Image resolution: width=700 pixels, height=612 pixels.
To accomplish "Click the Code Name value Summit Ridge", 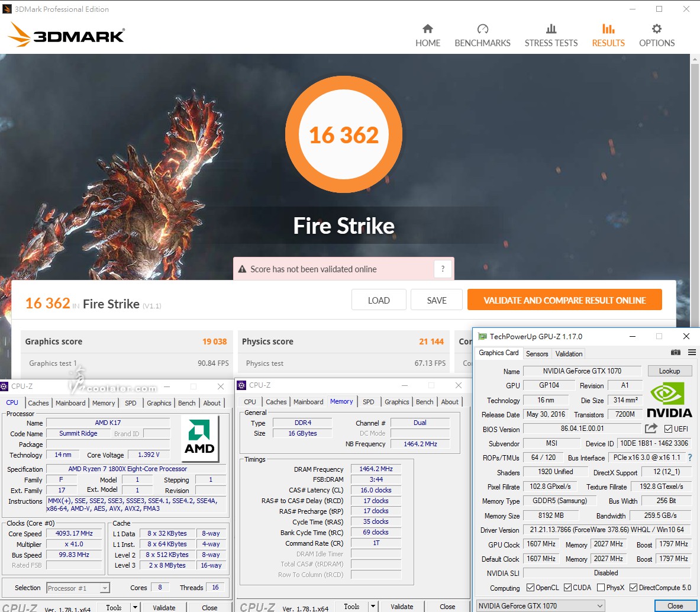I will pos(78,433).
